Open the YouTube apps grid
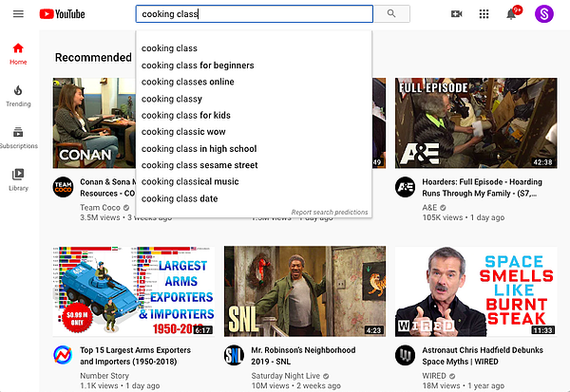This screenshot has width=570, height=392. [484, 14]
